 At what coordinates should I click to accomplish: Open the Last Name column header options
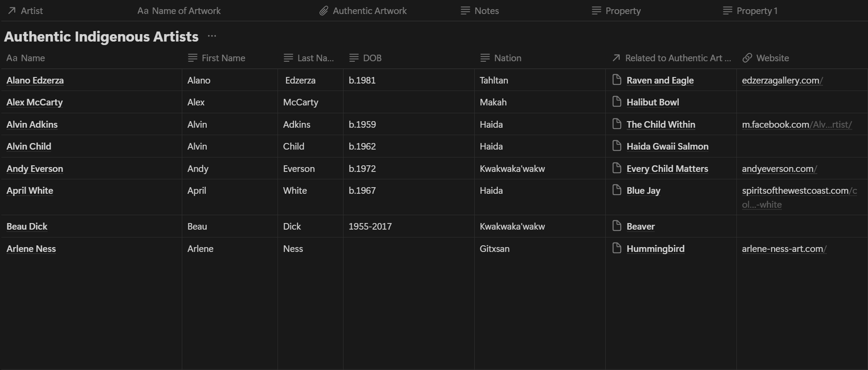click(315, 58)
